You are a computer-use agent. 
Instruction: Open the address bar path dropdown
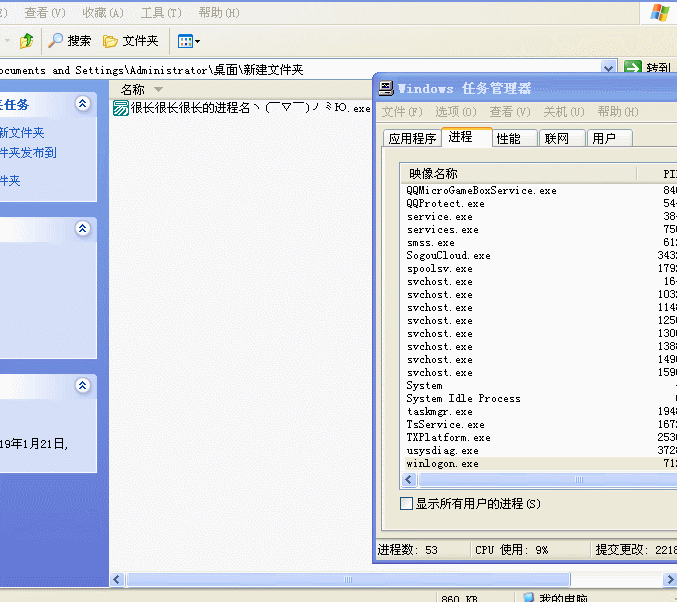pyautogui.click(x=608, y=68)
